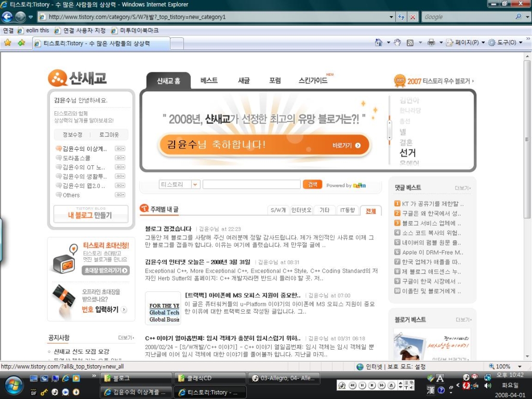Open the recent pages dropdown arrow
Viewport: 532px width, 399px height.
(31, 17)
